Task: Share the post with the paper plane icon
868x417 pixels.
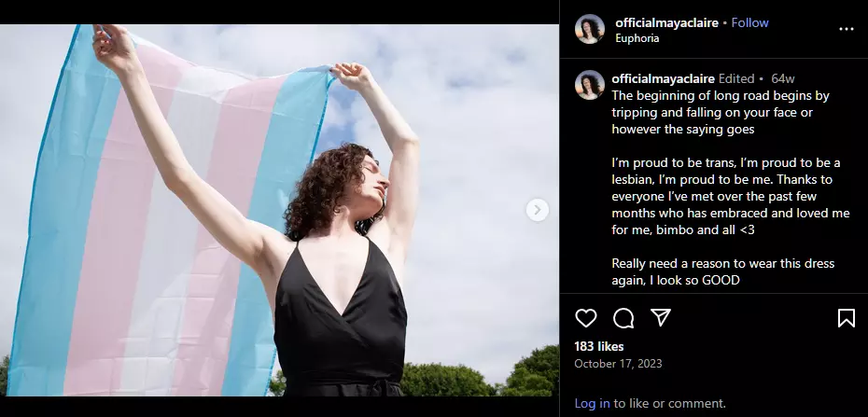Action: point(661,317)
